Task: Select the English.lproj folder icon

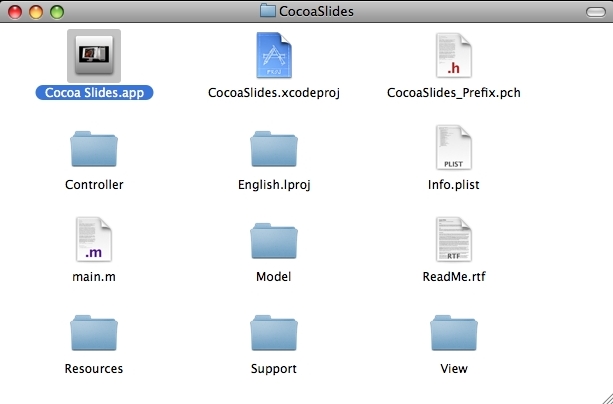Action: coord(273,148)
